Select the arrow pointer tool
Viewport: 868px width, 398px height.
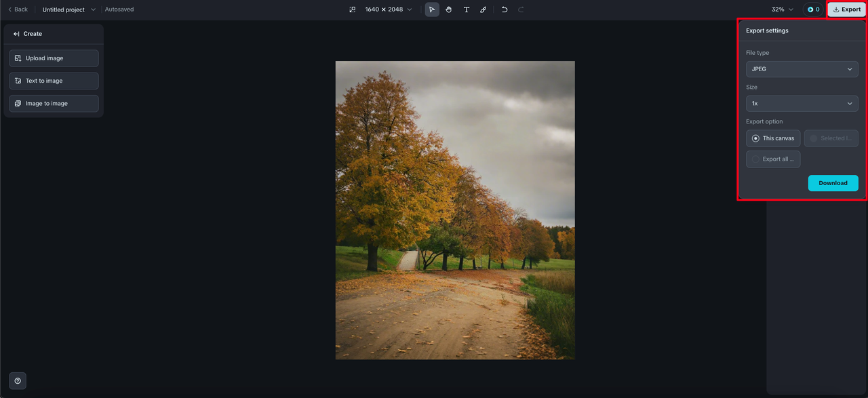click(432, 9)
